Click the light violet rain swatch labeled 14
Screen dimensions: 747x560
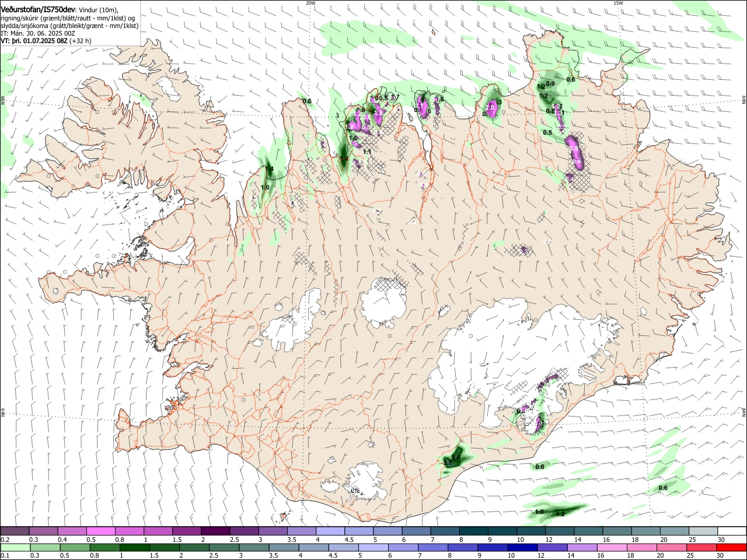point(581,547)
